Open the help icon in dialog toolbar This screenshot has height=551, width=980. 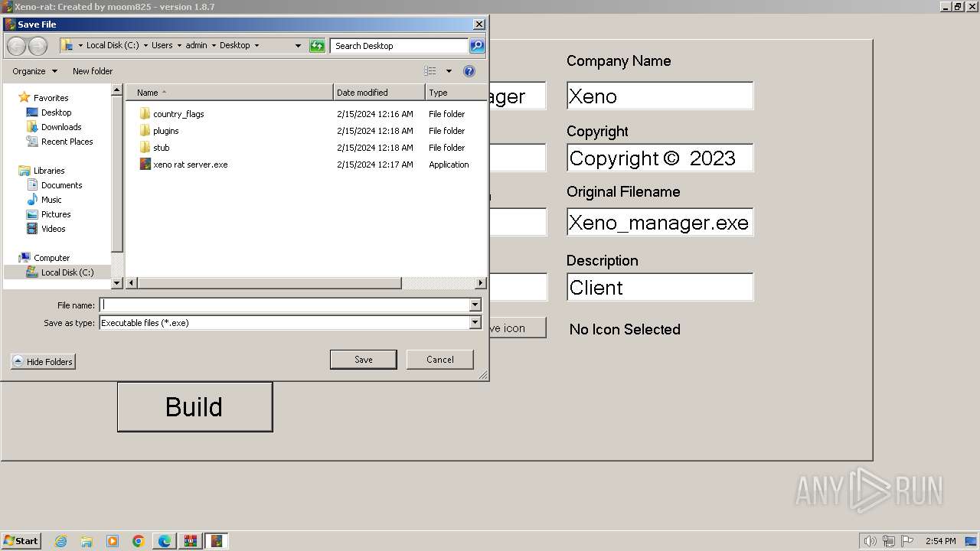pyautogui.click(x=469, y=71)
